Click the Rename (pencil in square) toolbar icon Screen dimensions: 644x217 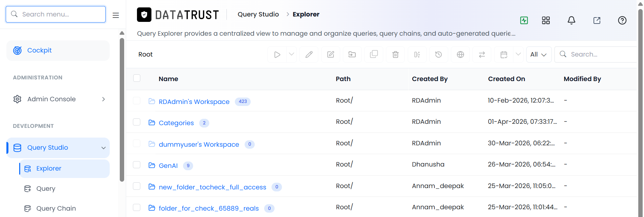coord(331,55)
